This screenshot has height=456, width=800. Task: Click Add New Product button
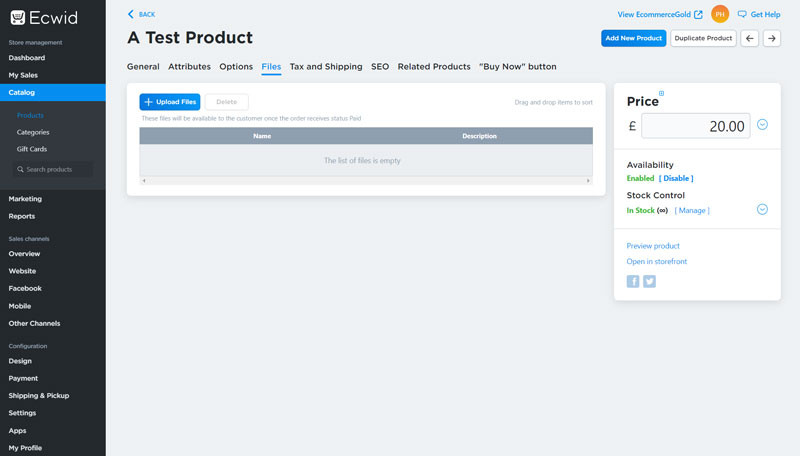coord(634,38)
